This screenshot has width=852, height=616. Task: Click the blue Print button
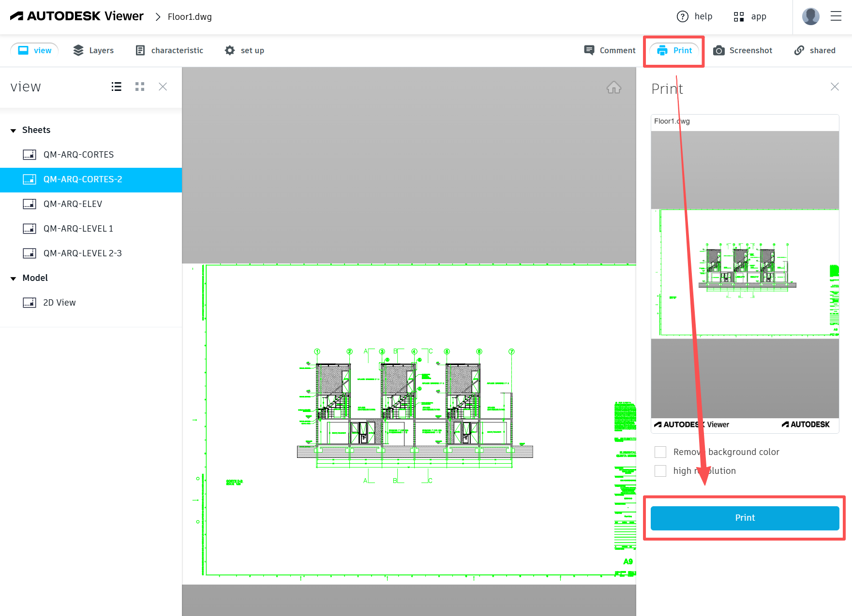click(x=745, y=518)
